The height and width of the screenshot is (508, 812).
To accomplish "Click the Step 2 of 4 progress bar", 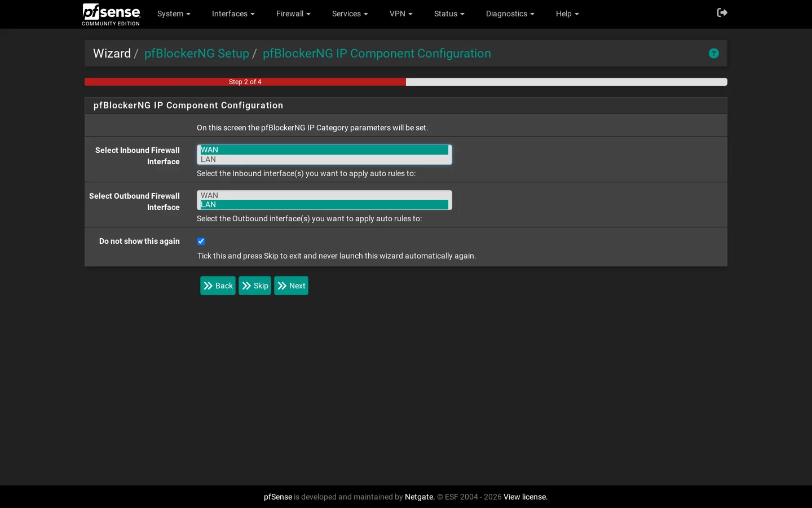I will 245,82.
